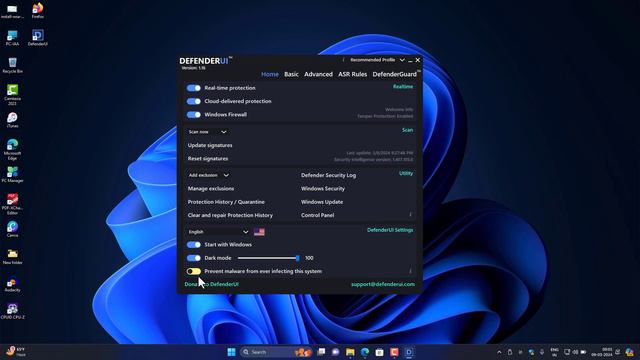Enable Prevent malware from ever infecting toggle
640x360 pixels.
pyautogui.click(x=194, y=271)
